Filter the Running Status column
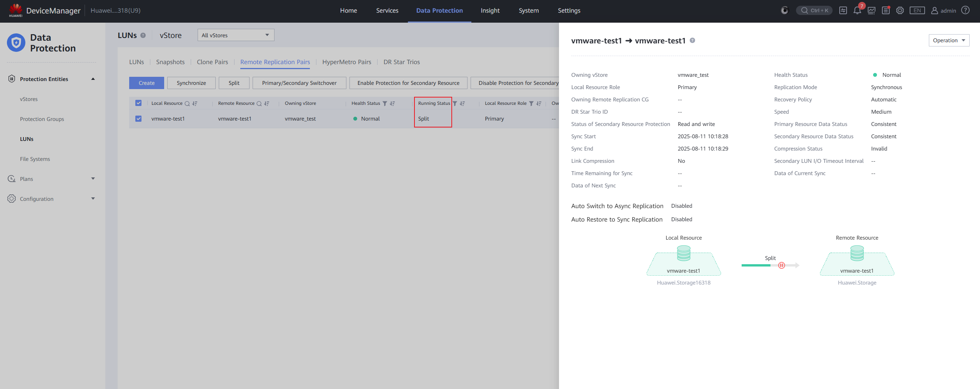 click(455, 103)
